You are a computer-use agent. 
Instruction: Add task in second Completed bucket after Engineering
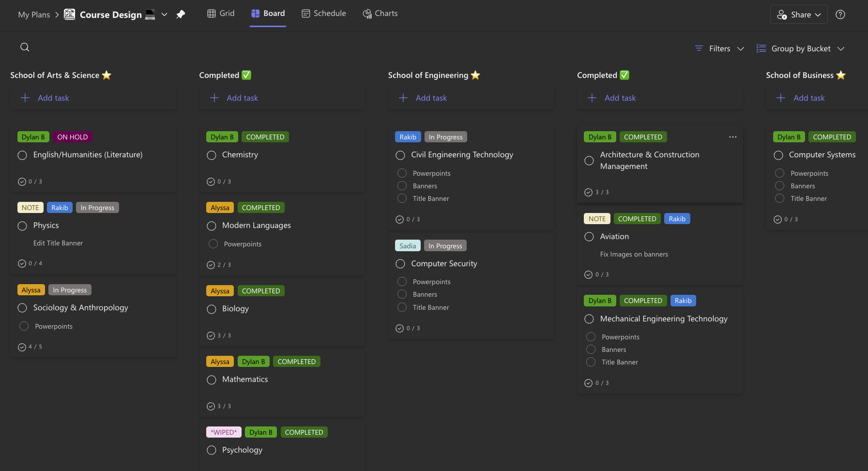660,98
